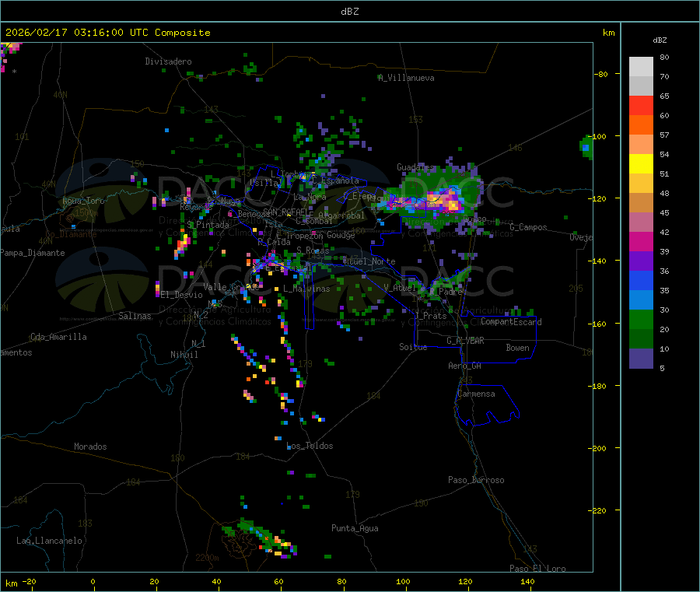Click the 2026/02/17 03:16:00 UTC Composite timestamp
Image resolution: width=700 pixels, height=592 pixels.
click(107, 33)
